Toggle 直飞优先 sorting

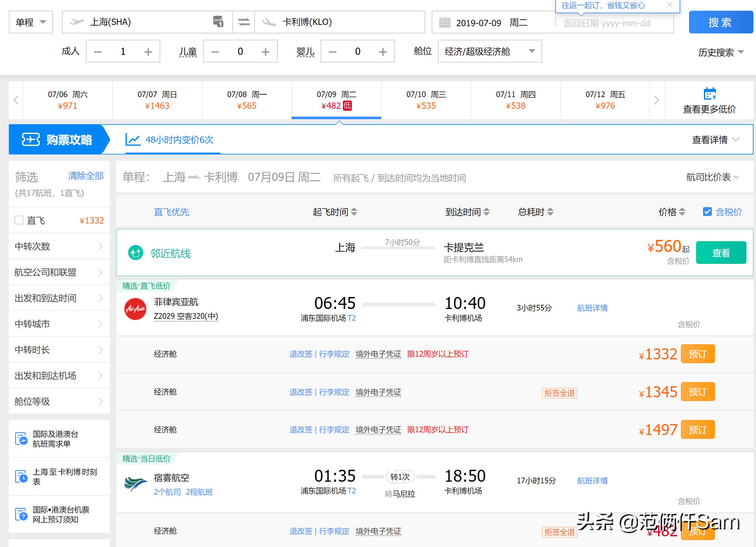click(x=171, y=212)
